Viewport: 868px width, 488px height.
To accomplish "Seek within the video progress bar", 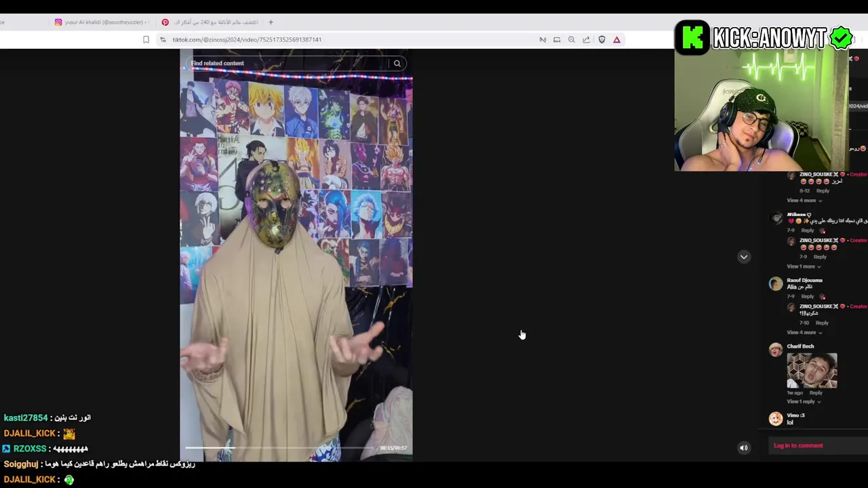I will coord(281,448).
